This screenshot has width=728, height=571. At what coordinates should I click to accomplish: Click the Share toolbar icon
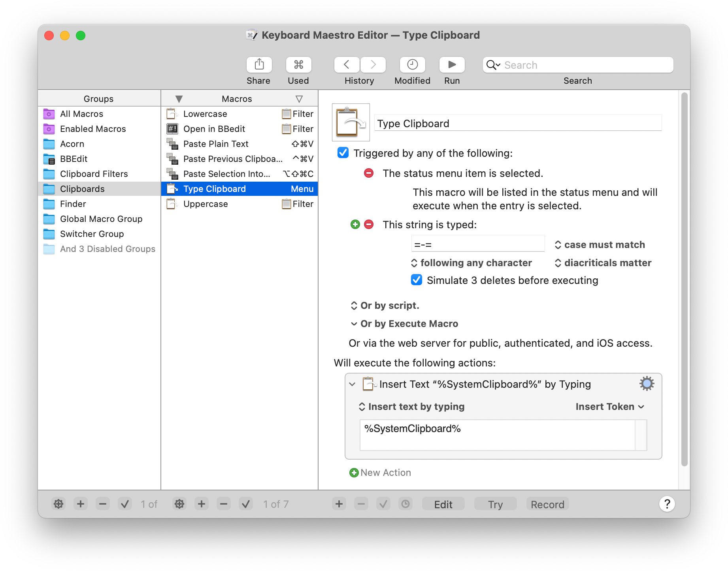click(259, 65)
